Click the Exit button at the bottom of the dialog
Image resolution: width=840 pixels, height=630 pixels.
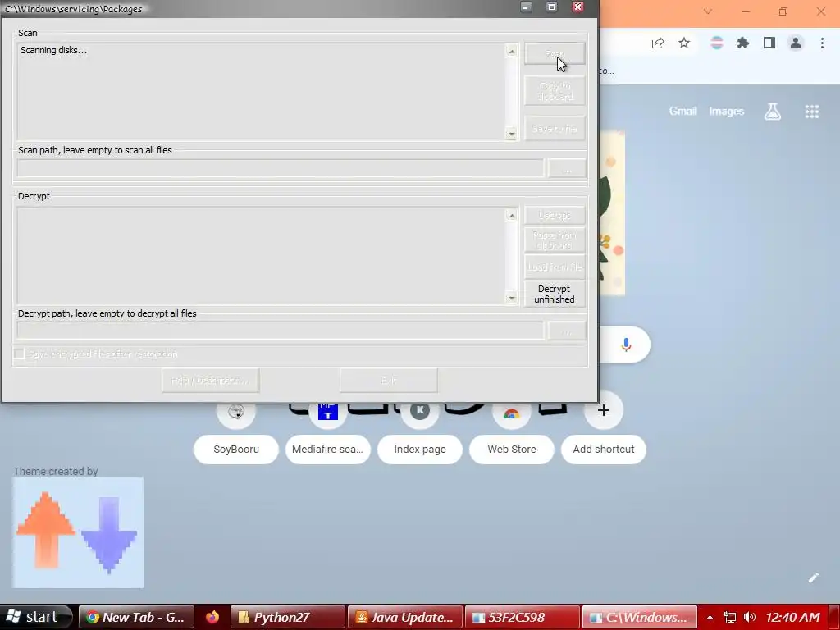(x=388, y=381)
